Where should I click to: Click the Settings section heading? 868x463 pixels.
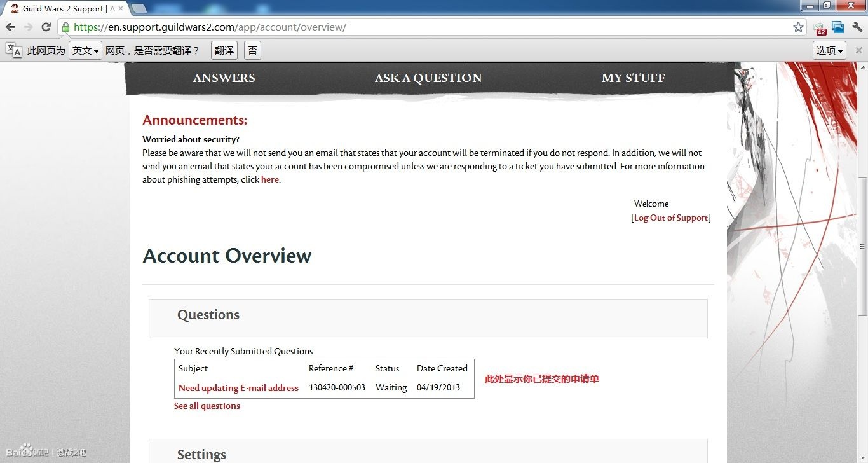[x=201, y=455]
